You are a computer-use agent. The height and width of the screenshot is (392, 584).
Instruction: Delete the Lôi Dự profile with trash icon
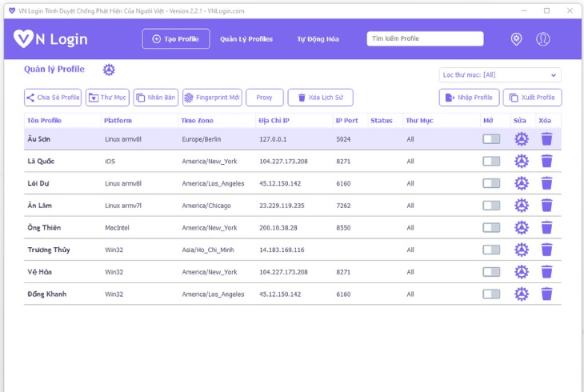point(546,183)
